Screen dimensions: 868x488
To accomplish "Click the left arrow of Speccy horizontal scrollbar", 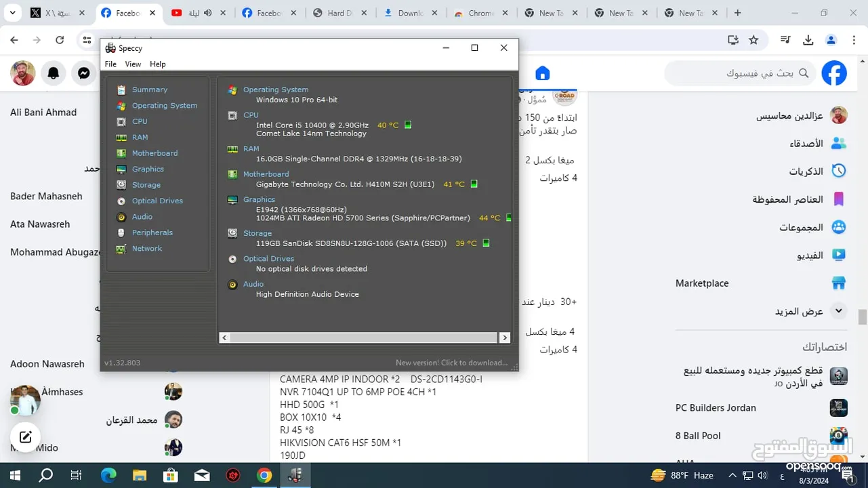I will 225,338.
